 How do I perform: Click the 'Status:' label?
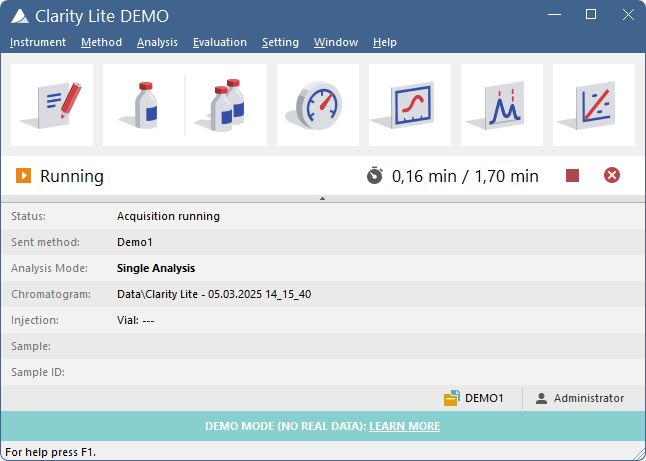point(28,216)
